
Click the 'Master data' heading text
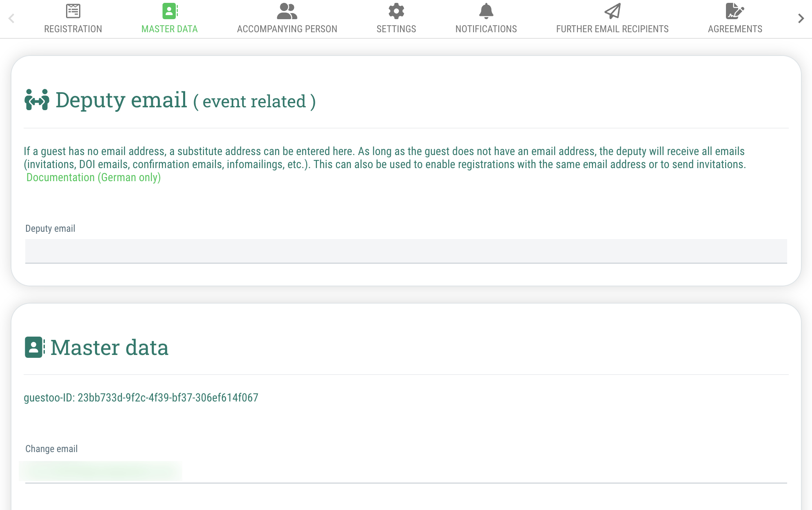coord(109,348)
